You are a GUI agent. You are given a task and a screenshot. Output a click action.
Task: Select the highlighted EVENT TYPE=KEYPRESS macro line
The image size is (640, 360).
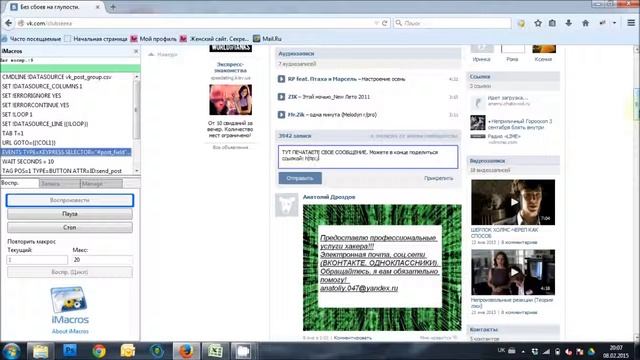pos(66,152)
